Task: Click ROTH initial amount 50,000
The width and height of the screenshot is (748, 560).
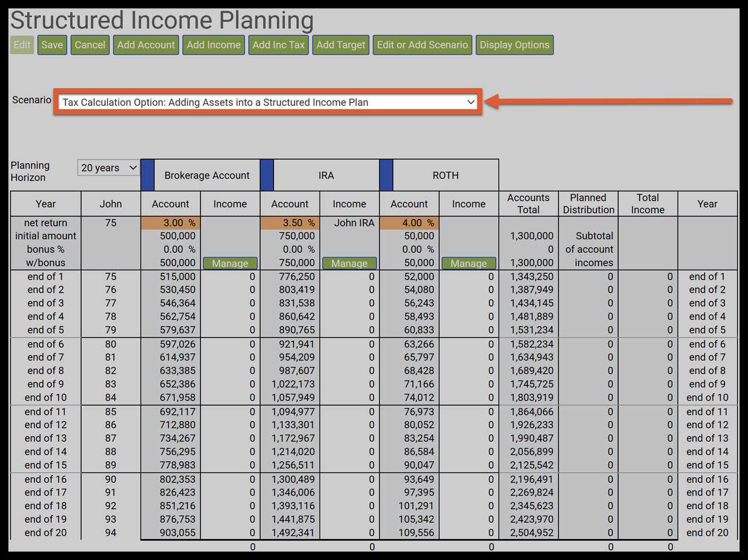Action: tap(419, 236)
